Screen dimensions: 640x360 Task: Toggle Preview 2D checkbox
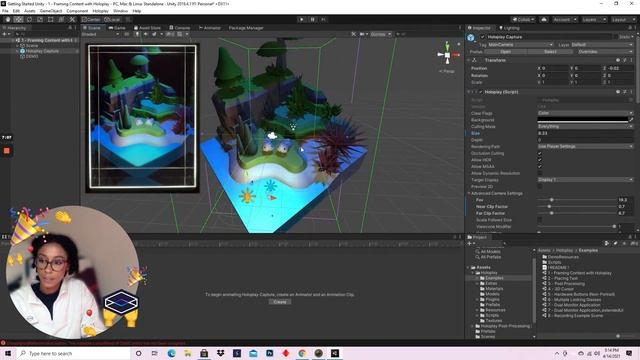coord(540,187)
